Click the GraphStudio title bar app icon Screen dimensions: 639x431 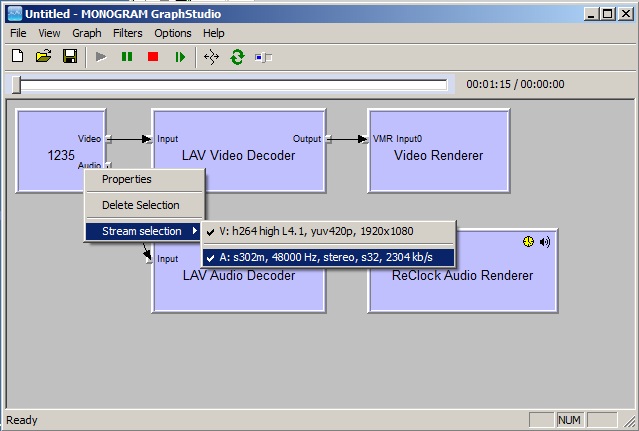tap(15, 14)
